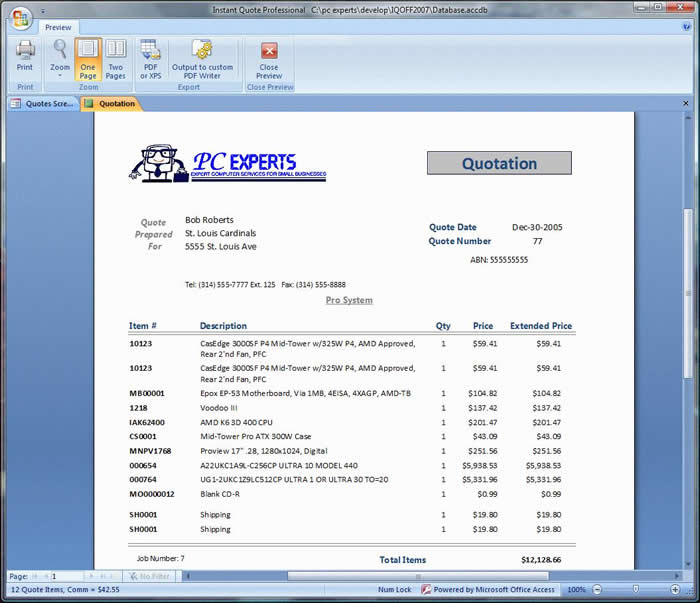Viewport: 700px width, 603px height.
Task: Expand the Zoom dropdown arrow
Action: tap(60, 76)
